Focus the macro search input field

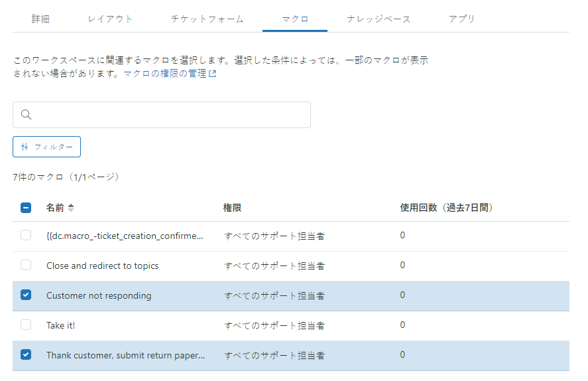pyautogui.click(x=162, y=115)
